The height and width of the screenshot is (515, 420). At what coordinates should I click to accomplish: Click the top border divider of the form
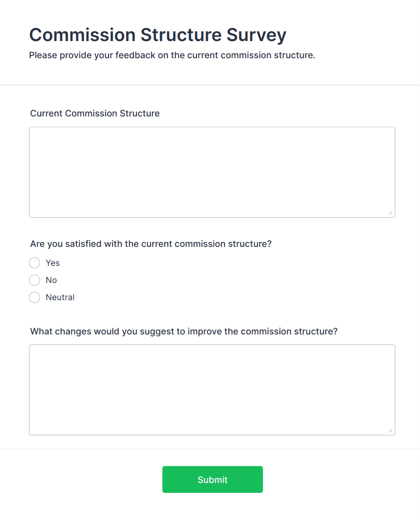[x=210, y=84]
